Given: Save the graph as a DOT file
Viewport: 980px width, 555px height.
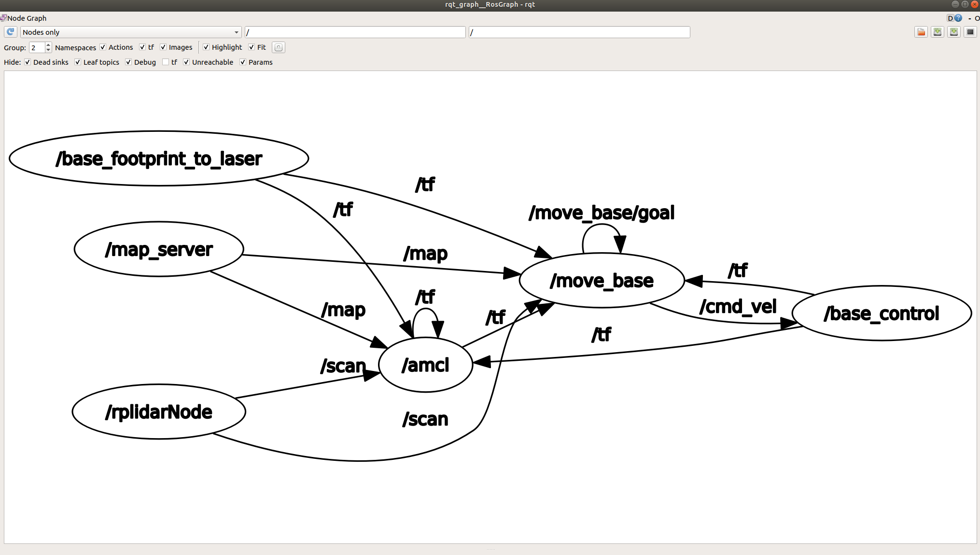Looking at the screenshot, I should [938, 32].
